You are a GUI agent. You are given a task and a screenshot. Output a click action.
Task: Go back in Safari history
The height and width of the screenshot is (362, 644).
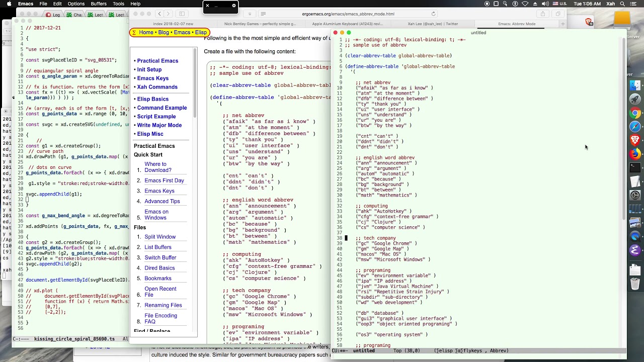click(x=159, y=14)
